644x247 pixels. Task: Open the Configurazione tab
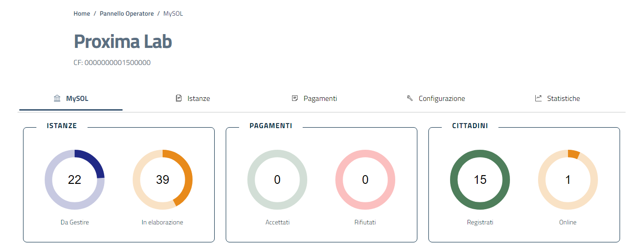441,99
